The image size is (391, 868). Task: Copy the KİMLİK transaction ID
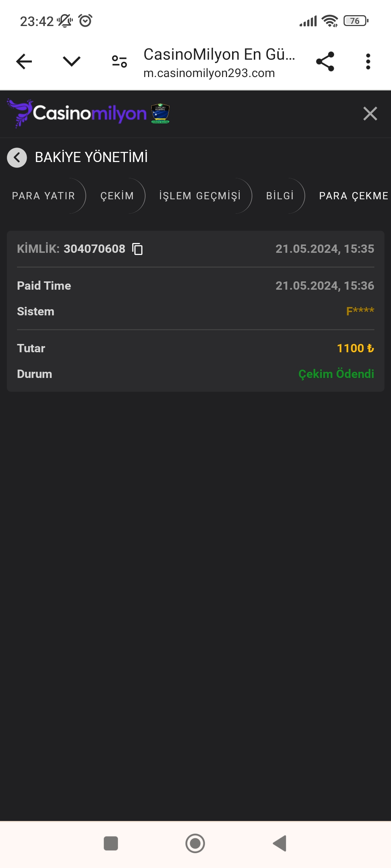click(x=138, y=249)
